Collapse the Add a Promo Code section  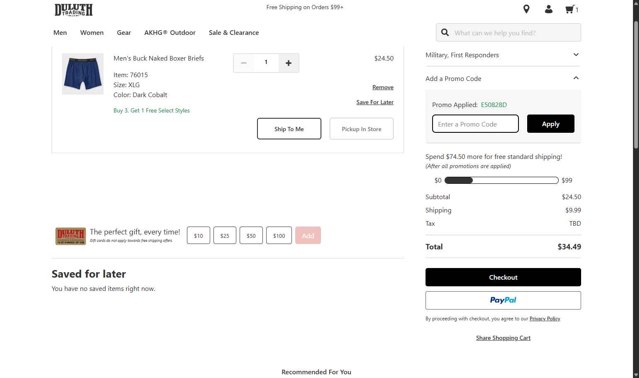click(x=503, y=79)
